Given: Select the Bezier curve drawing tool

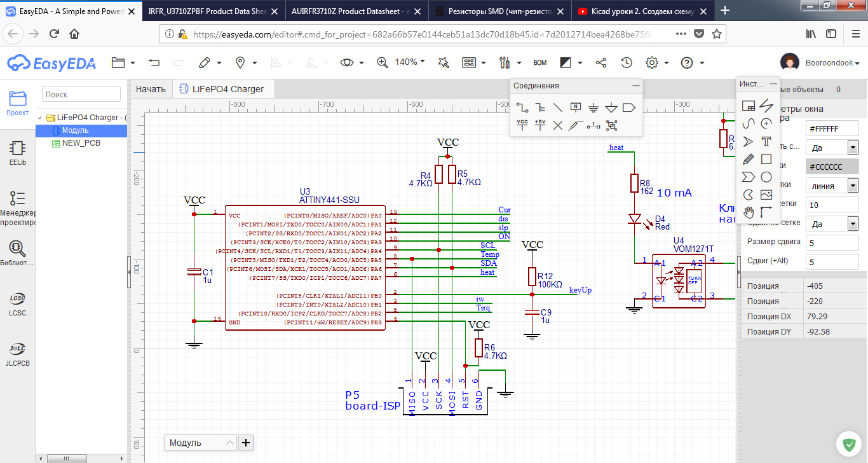Looking at the screenshot, I should coord(749,123).
